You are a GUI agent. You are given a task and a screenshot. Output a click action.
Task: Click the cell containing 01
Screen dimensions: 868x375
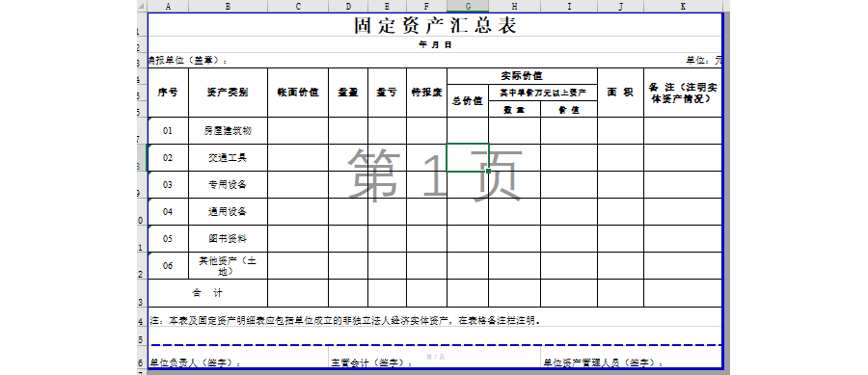168,130
